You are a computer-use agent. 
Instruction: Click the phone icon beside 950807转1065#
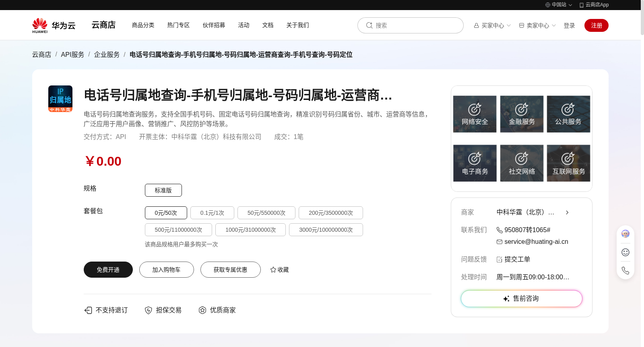[x=500, y=230]
